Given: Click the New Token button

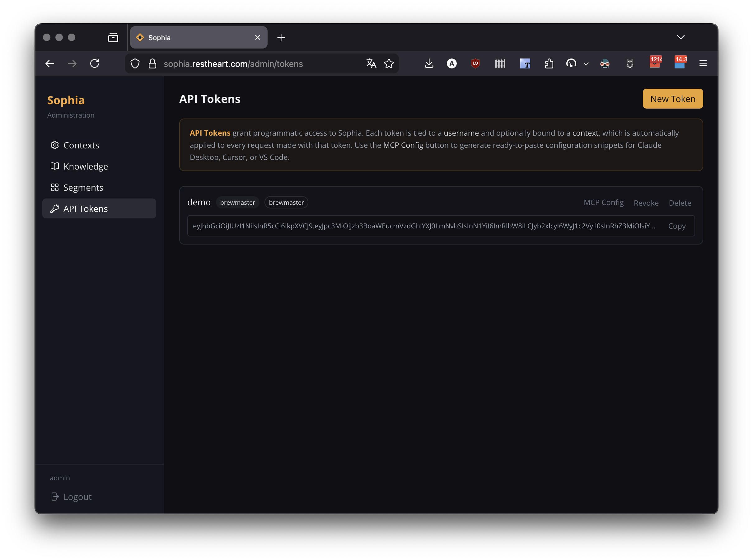Looking at the screenshot, I should click(x=672, y=99).
